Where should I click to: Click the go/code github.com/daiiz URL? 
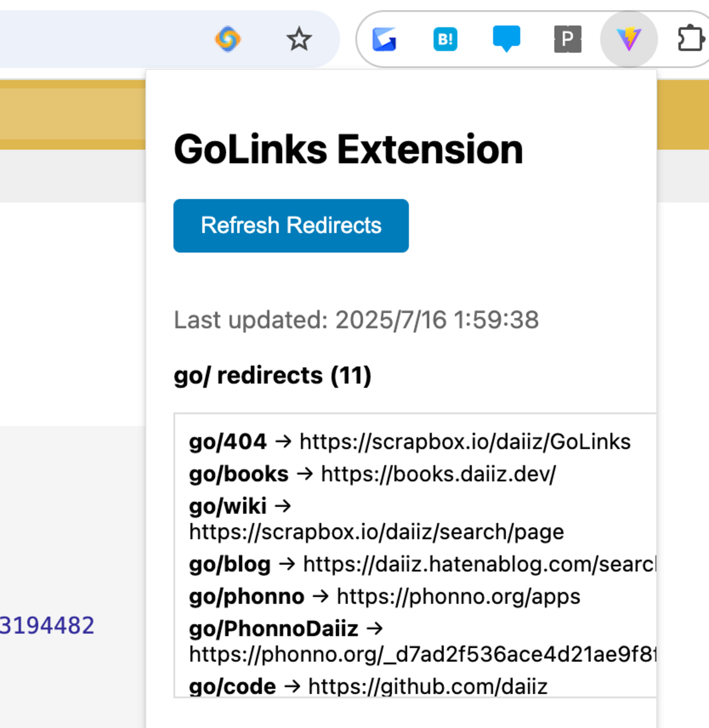[x=427, y=686]
